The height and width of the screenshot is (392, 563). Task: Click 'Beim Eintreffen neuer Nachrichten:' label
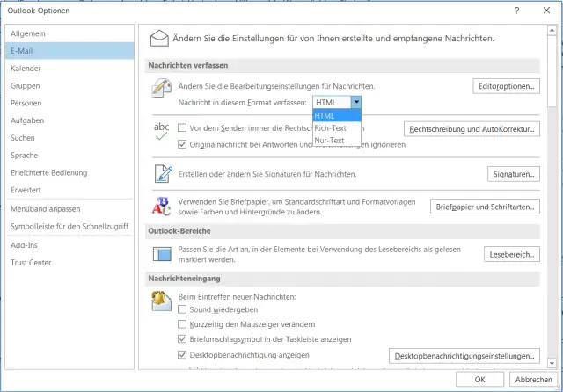point(237,296)
